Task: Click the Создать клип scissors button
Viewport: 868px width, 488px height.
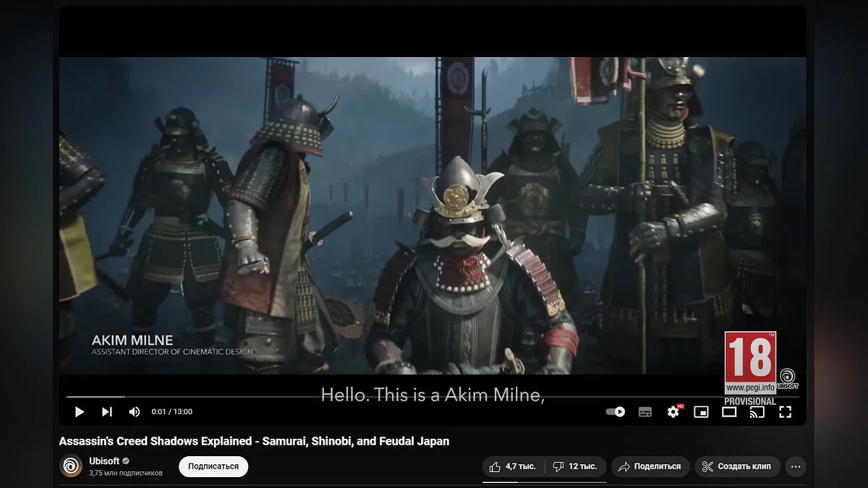Action: point(737,466)
